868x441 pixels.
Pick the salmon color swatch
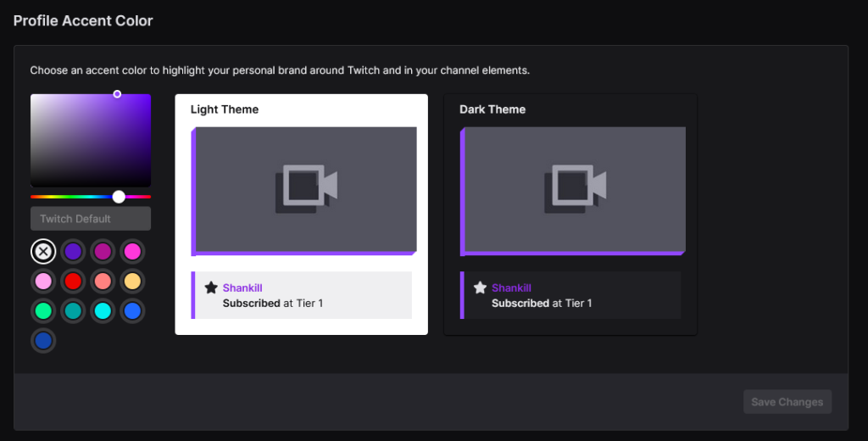tap(103, 281)
